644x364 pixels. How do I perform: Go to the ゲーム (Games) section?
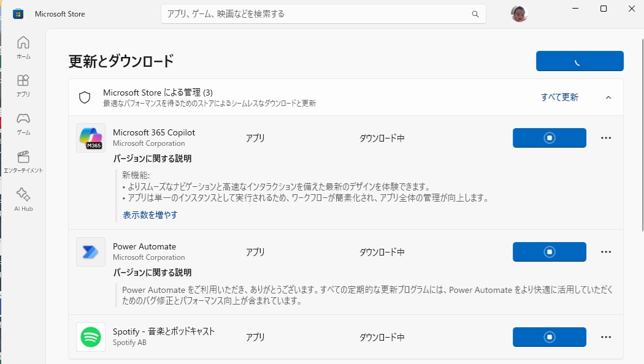[23, 124]
